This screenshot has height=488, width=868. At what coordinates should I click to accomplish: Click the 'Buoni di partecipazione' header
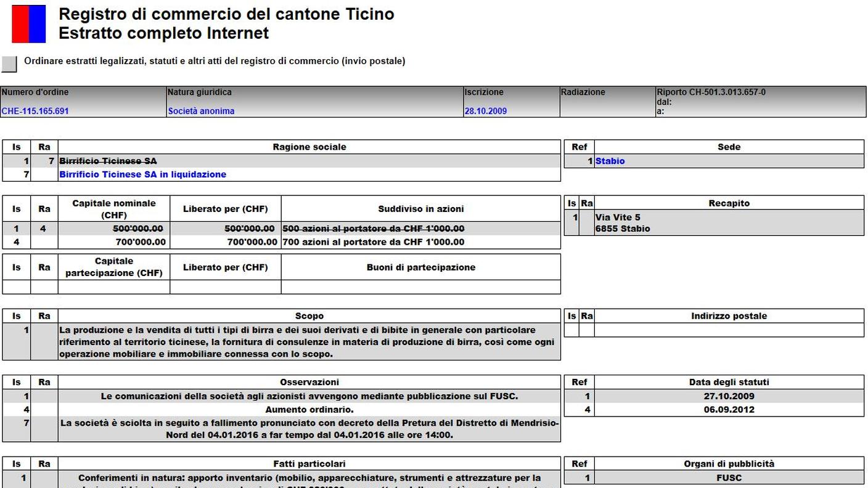(x=420, y=267)
